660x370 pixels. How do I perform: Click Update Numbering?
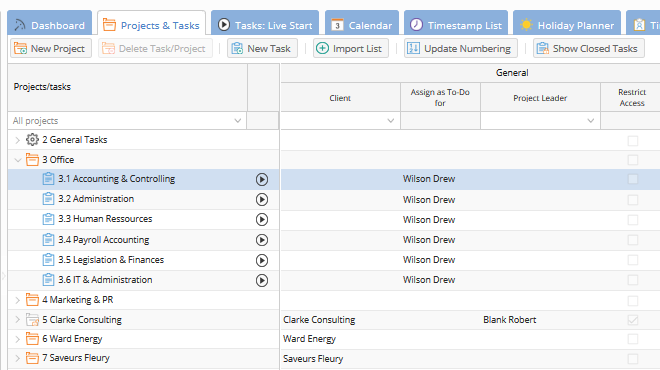[x=461, y=48]
